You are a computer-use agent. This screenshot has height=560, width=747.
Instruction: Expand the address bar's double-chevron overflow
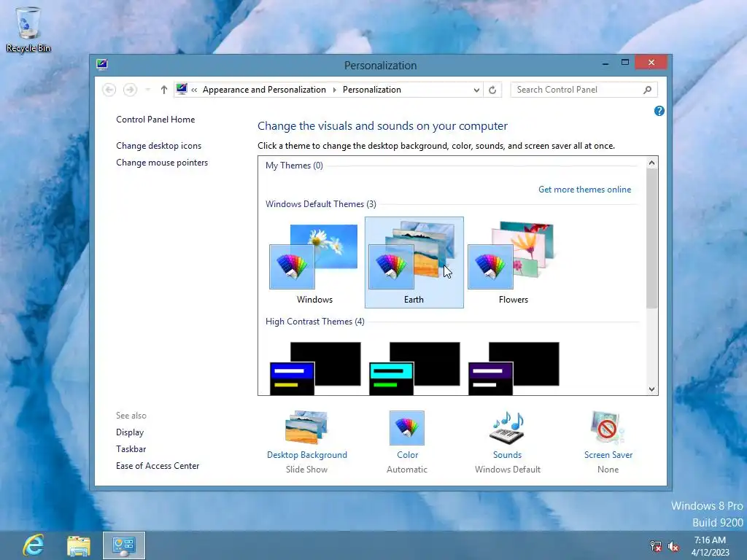[194, 90]
